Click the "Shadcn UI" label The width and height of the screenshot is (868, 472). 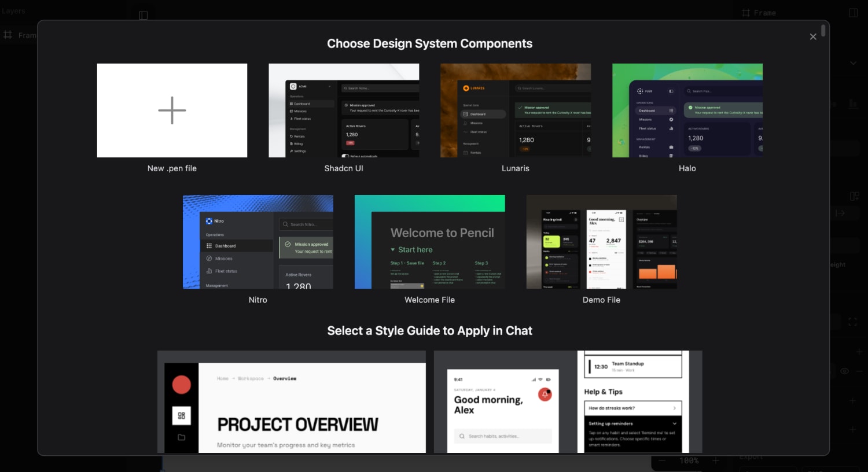click(x=344, y=168)
